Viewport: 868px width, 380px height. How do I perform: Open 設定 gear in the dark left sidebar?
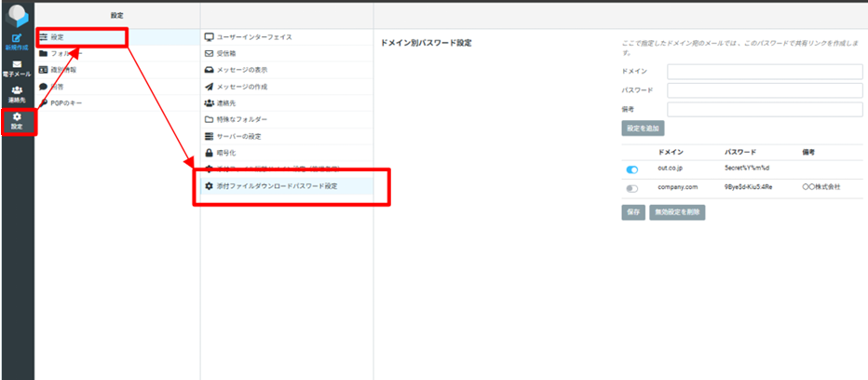[x=17, y=122]
